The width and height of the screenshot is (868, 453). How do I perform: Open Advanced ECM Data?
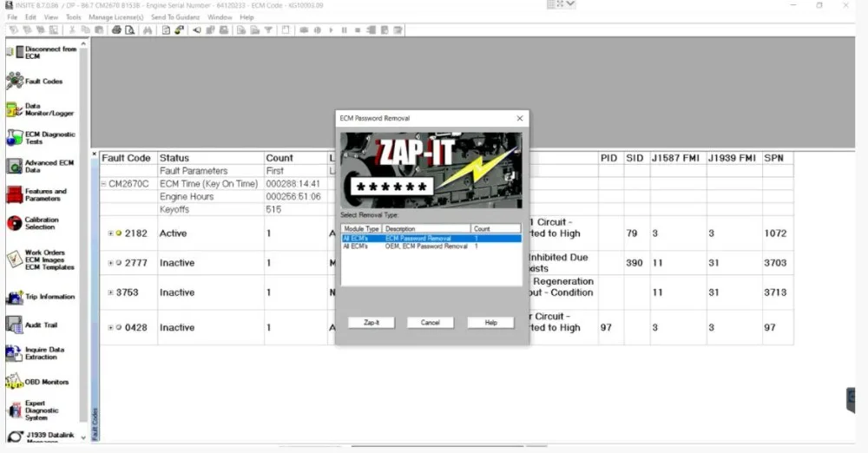pyautogui.click(x=40, y=166)
